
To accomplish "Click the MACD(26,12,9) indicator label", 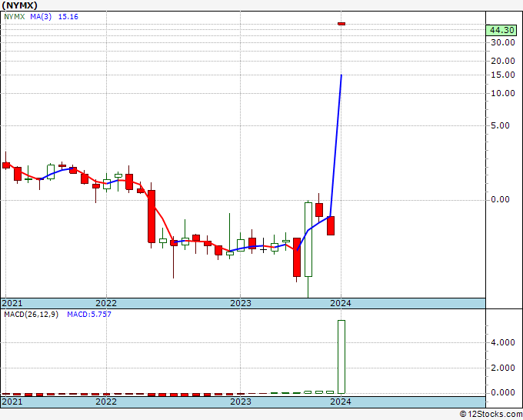I will [31, 315].
